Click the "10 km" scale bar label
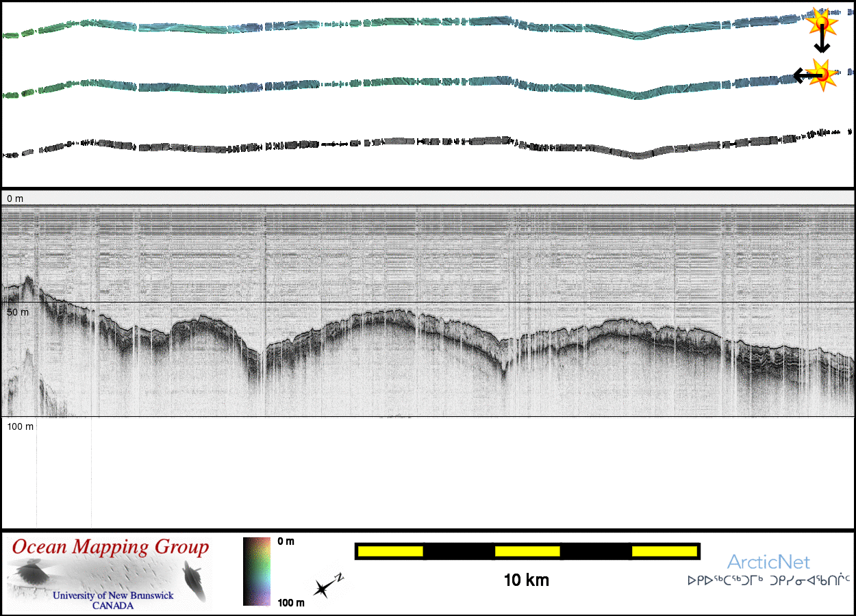The width and height of the screenshot is (856, 616). [x=526, y=580]
